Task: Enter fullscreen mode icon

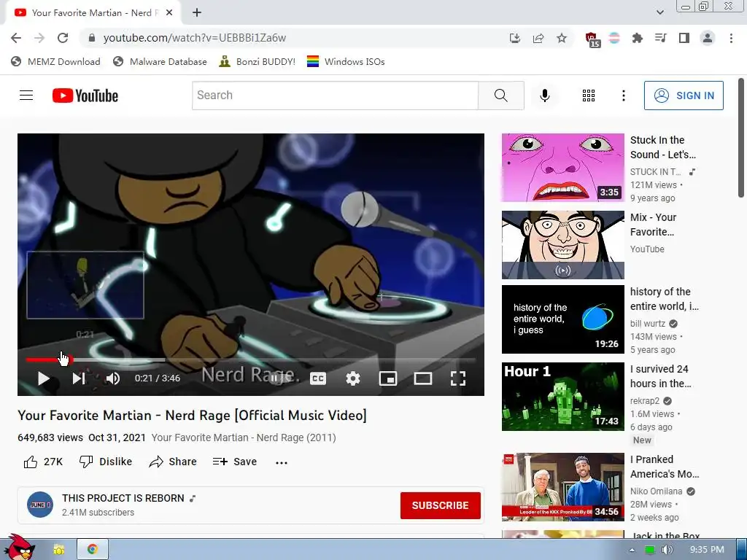Action: click(x=458, y=378)
